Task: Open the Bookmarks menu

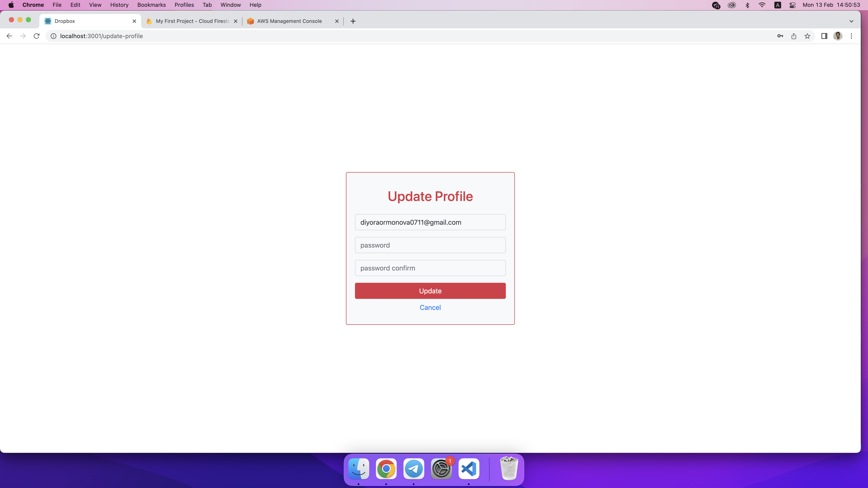Action: 151,5
